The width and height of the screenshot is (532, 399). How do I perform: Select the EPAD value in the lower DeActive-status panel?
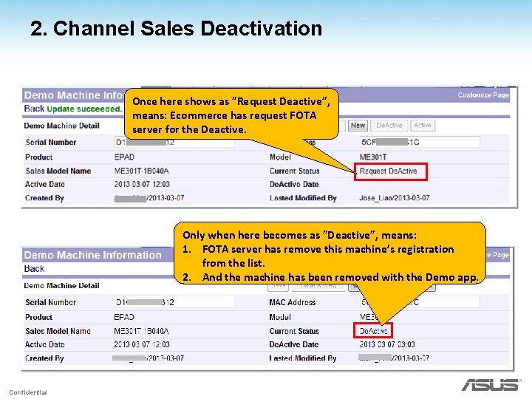click(124, 317)
